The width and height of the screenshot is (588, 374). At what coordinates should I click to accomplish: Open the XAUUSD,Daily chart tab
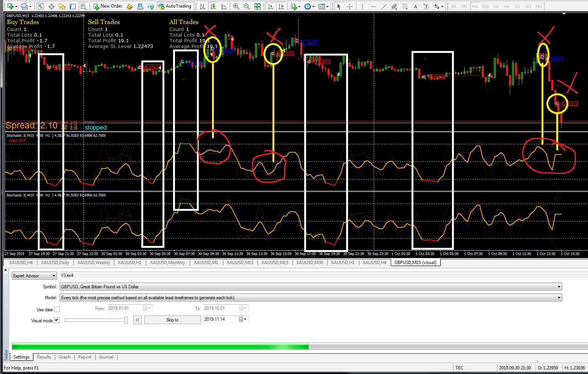55,263
